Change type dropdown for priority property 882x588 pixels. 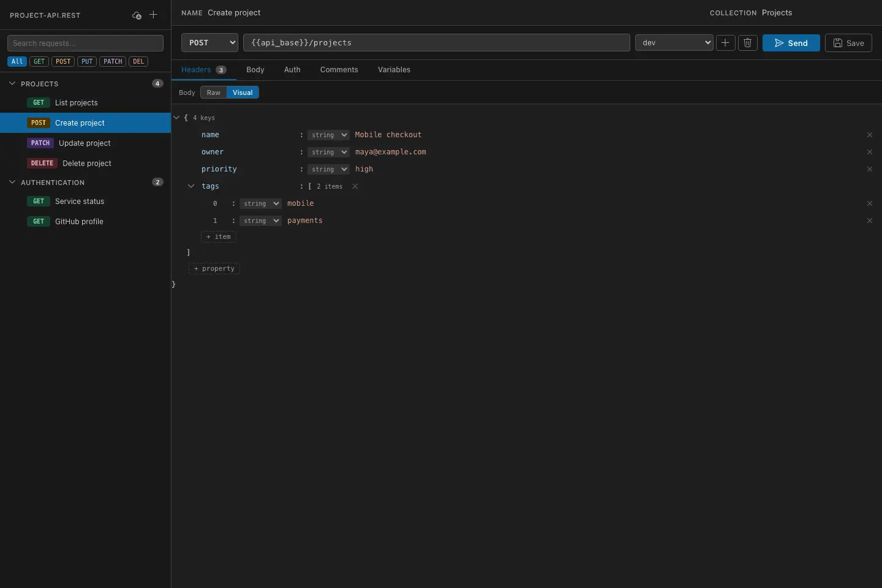[x=328, y=169]
